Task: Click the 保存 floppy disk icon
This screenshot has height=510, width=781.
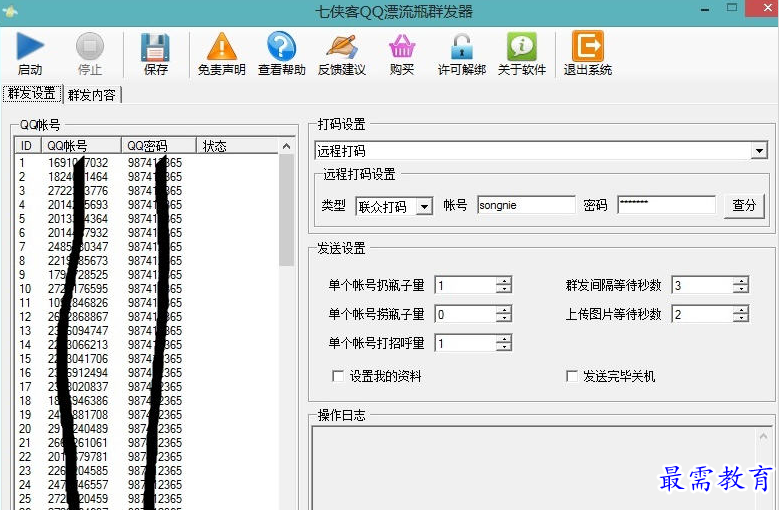Action: (155, 47)
